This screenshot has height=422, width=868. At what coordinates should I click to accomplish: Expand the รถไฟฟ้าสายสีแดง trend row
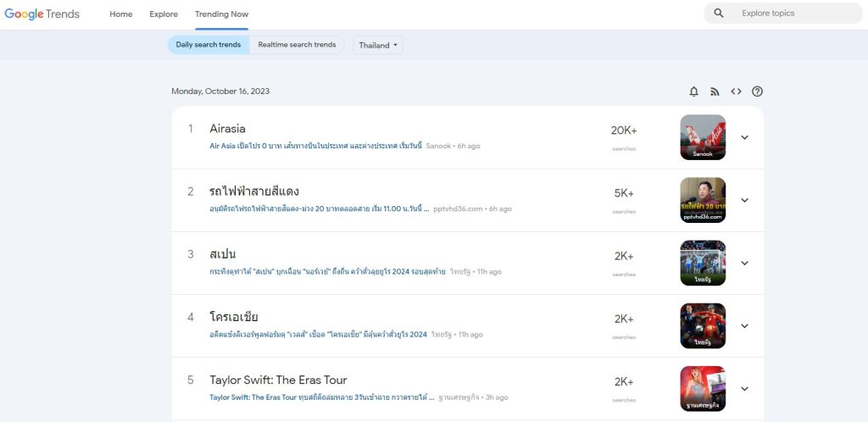click(744, 200)
